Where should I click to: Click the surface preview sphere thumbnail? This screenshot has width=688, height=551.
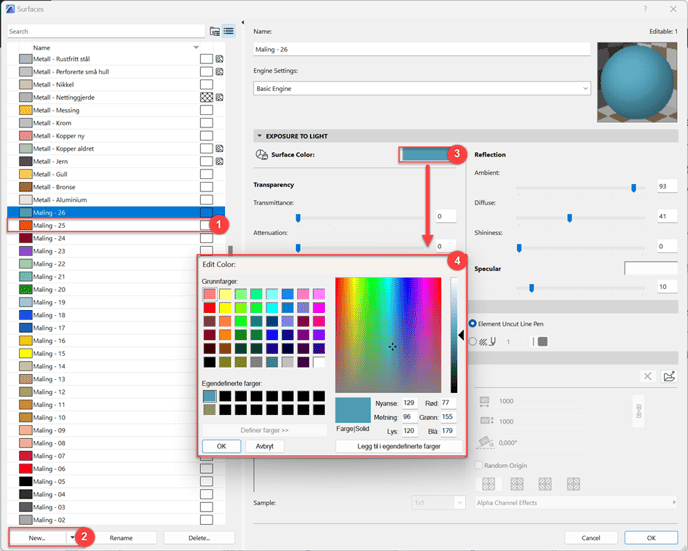point(637,82)
